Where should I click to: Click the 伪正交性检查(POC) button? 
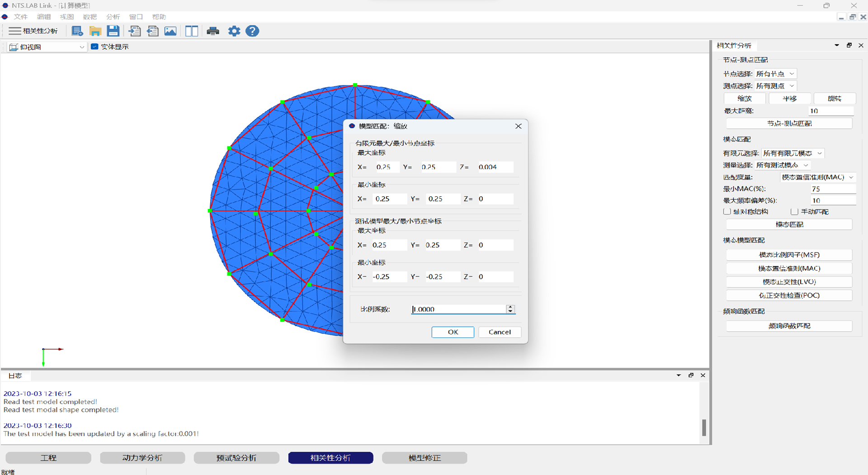(789, 295)
